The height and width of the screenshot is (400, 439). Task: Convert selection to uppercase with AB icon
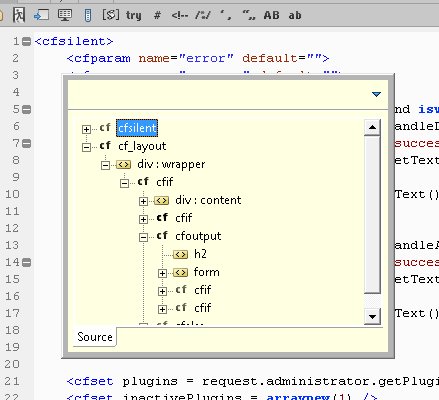(272, 15)
